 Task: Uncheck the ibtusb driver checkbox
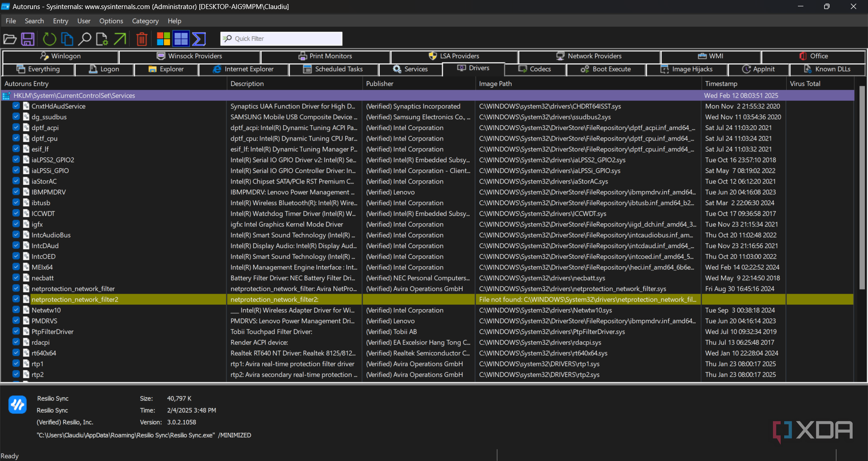pos(16,202)
